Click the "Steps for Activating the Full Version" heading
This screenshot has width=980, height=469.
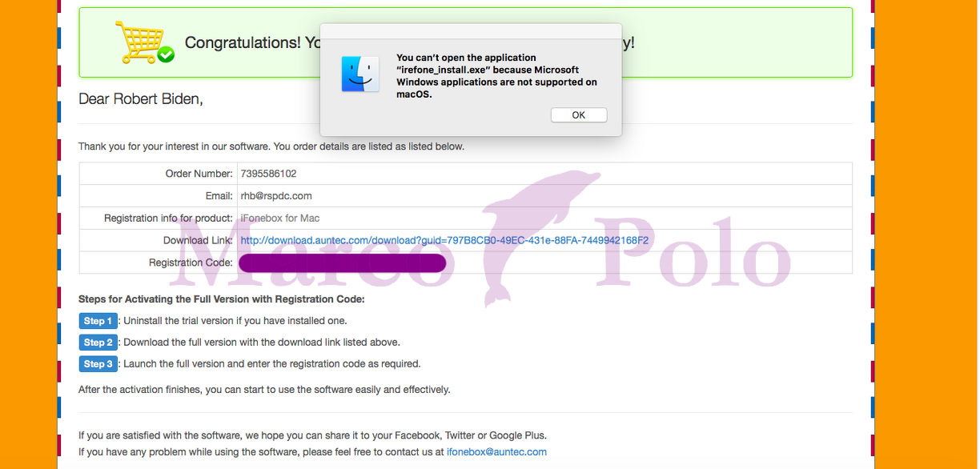click(x=222, y=299)
